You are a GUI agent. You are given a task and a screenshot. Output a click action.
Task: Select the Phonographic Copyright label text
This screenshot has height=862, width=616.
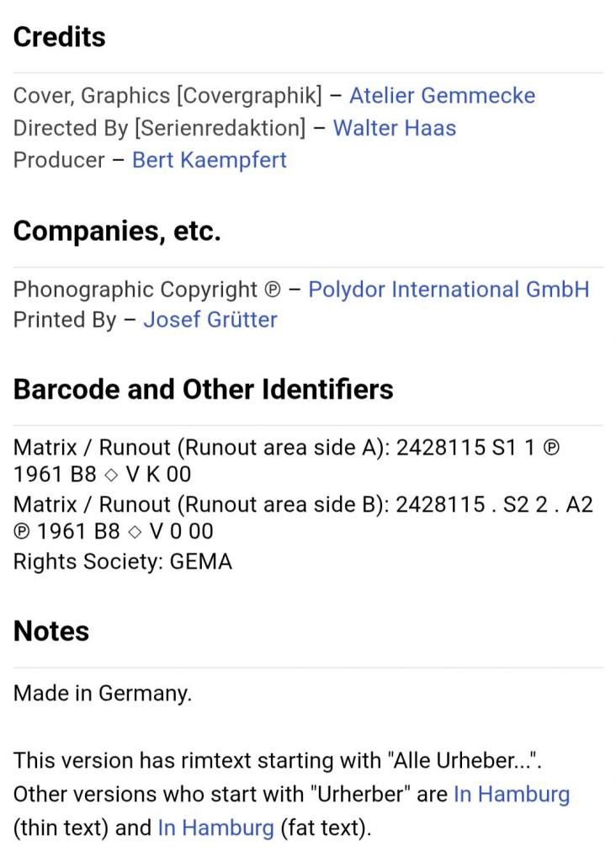(146, 290)
